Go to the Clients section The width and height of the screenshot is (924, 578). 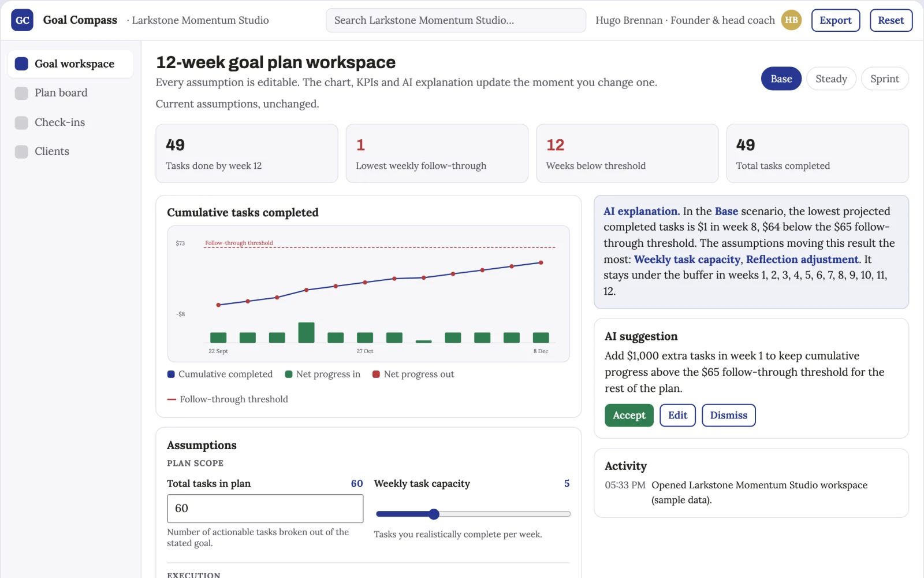pos(70,151)
